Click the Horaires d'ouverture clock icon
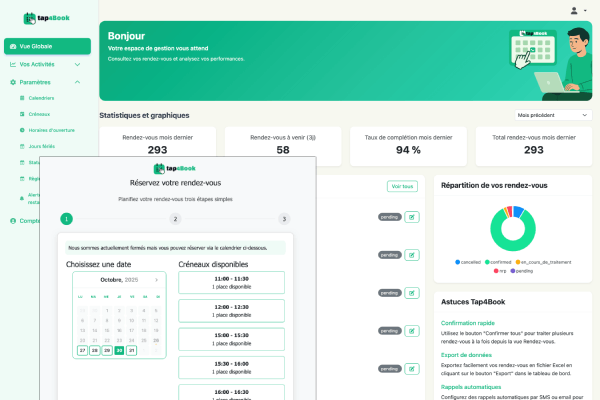The height and width of the screenshot is (400, 600). pyautogui.click(x=22, y=130)
